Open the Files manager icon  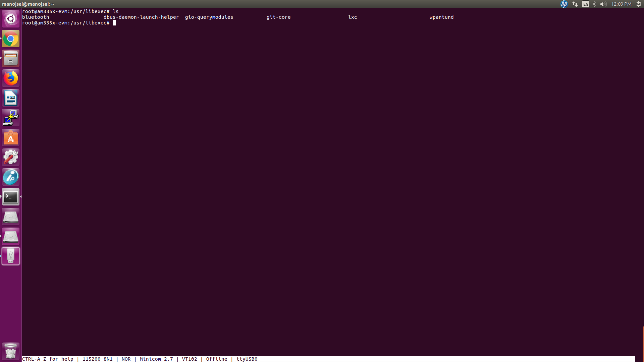(11, 58)
